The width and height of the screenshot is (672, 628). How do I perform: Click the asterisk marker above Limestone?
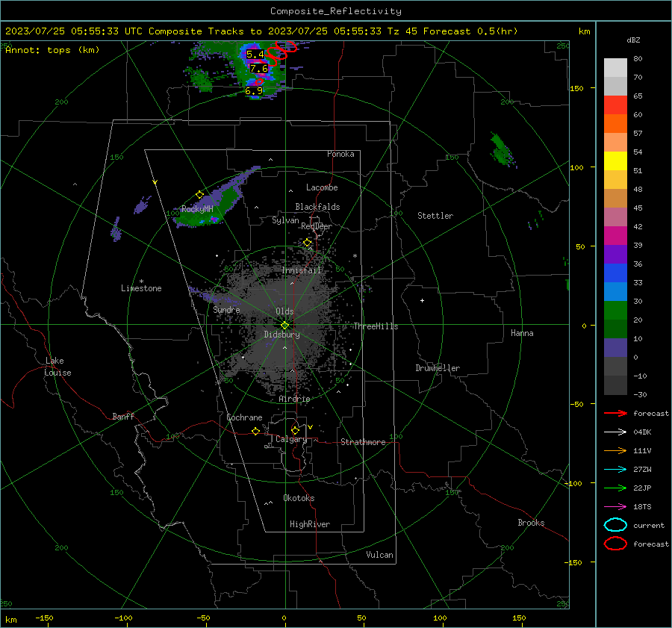point(141,282)
